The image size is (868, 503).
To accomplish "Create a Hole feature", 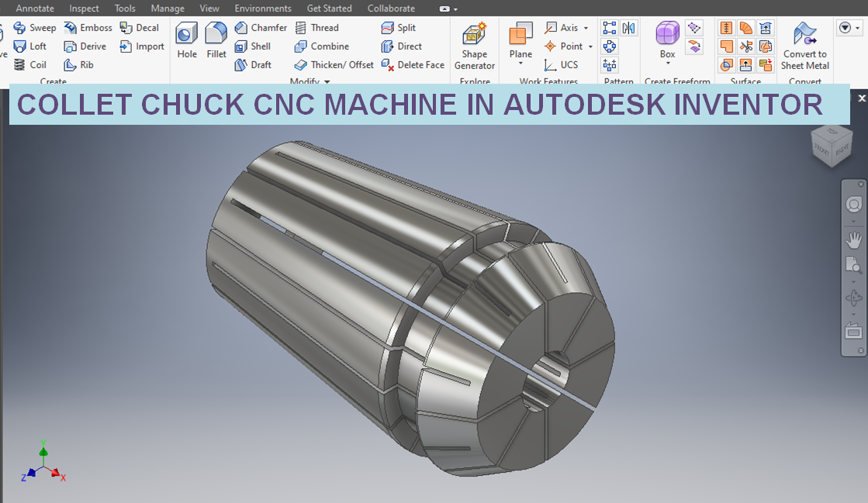I will [186, 40].
